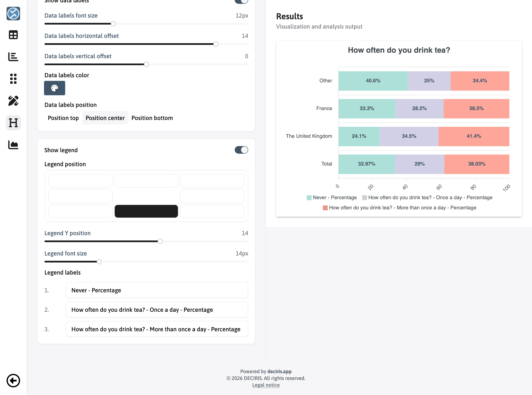Click the Deciris app logo icon

[x=13, y=14]
